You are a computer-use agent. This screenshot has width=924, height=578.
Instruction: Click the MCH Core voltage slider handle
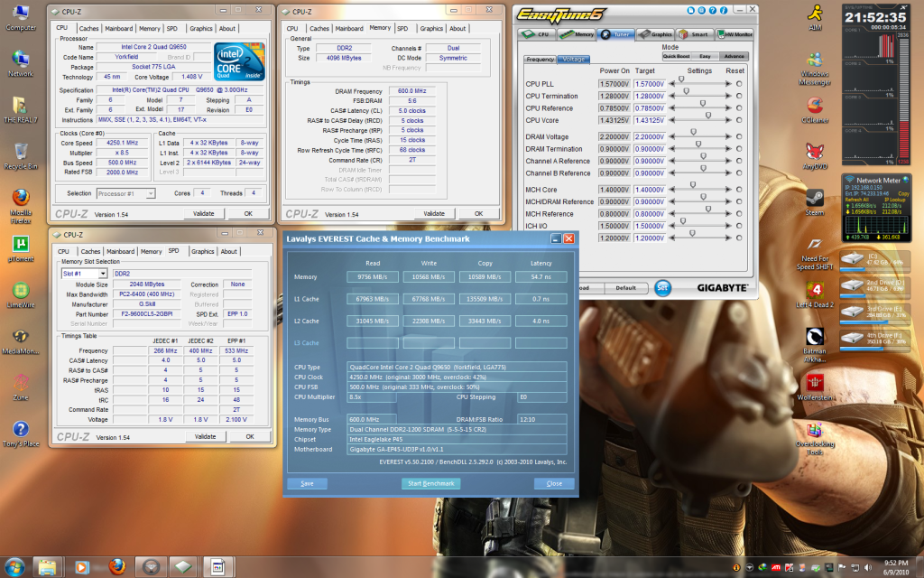[693, 185]
